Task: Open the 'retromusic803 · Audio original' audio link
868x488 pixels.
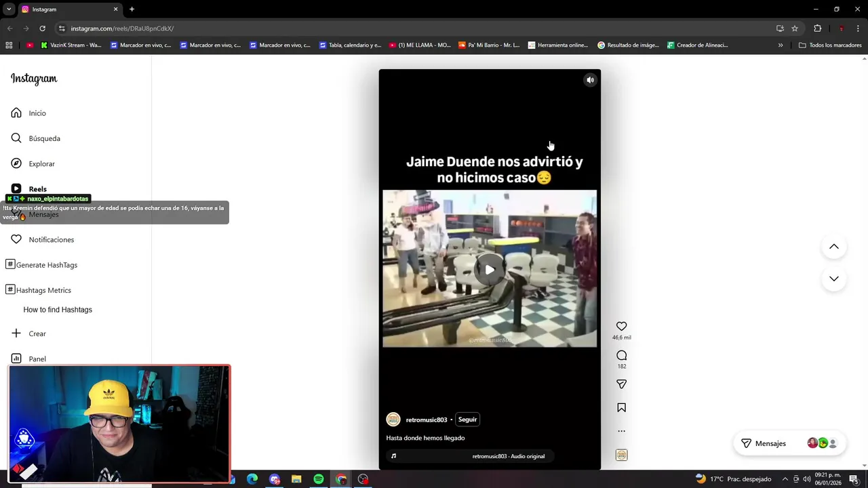Action: click(508, 456)
